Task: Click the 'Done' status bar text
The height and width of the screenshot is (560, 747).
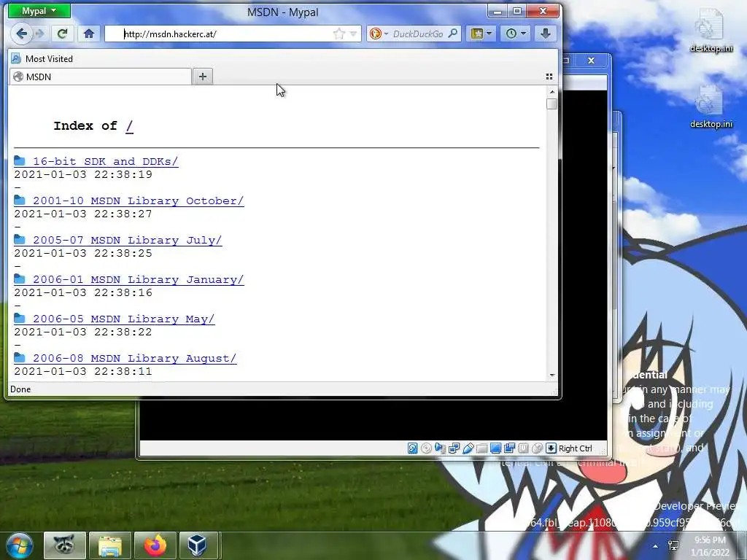Action: (x=20, y=389)
